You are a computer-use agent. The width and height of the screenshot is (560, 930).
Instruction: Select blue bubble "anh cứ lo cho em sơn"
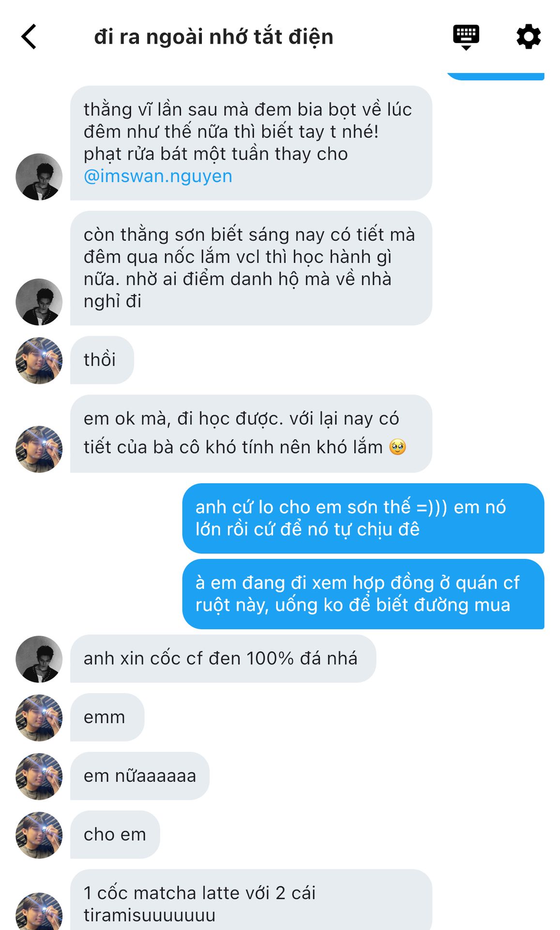[x=363, y=518]
